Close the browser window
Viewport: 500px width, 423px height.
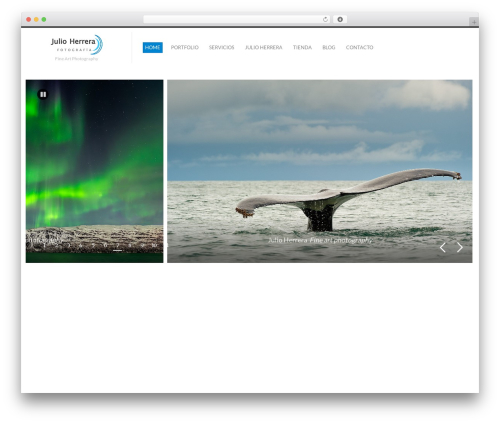pos(29,19)
